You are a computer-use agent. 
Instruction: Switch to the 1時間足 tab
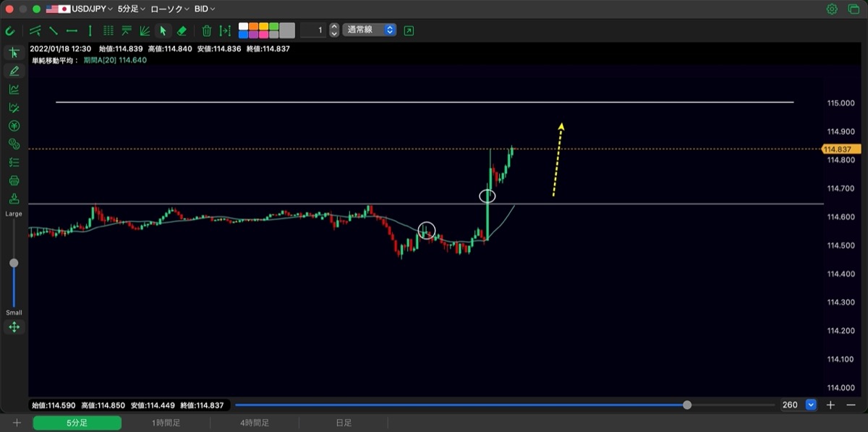coord(166,423)
